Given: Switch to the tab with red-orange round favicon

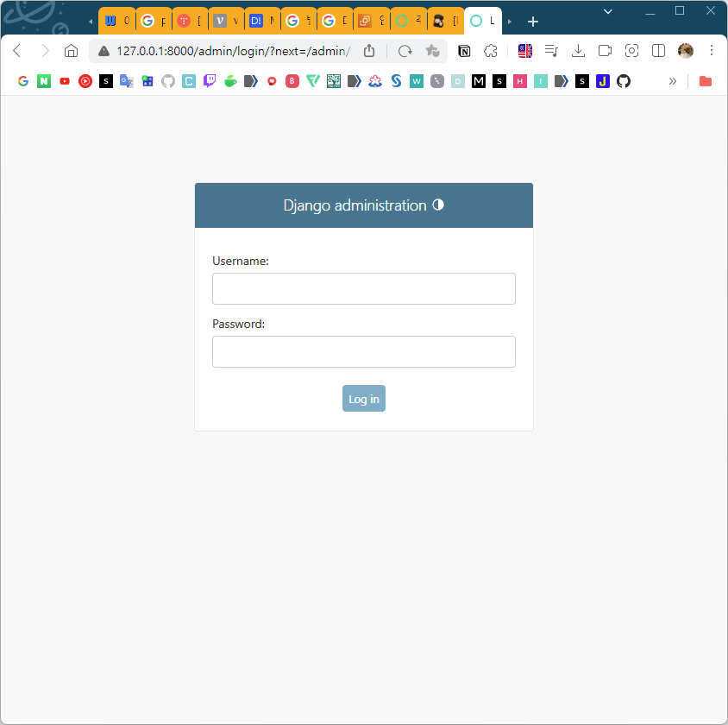Looking at the screenshot, I should tap(191, 21).
